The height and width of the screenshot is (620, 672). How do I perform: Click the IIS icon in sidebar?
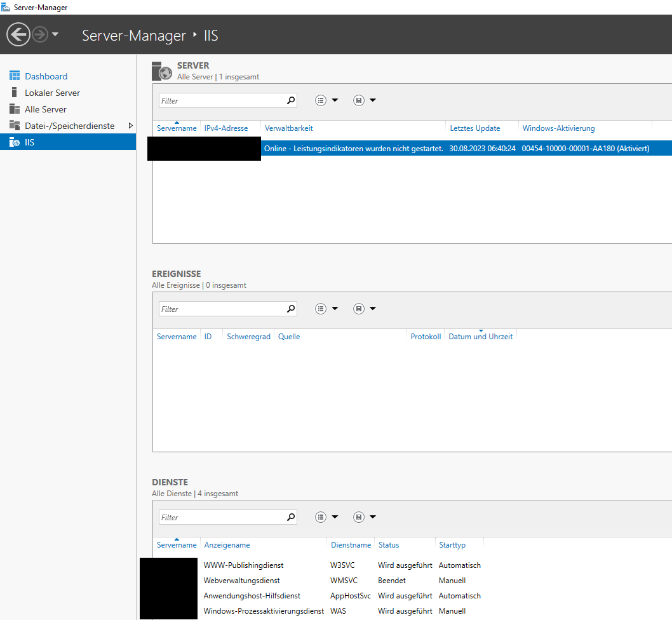click(14, 142)
